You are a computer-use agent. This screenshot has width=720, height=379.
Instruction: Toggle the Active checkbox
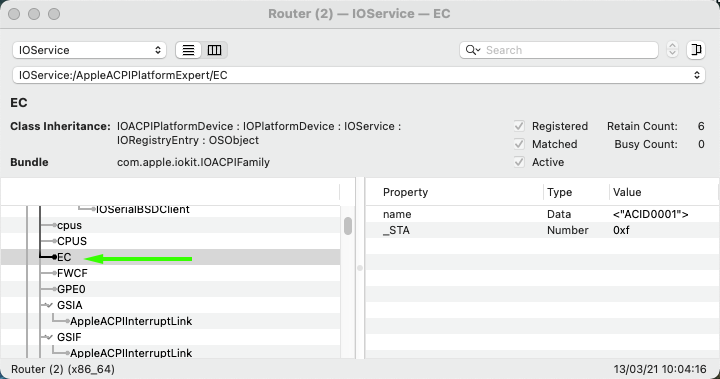(519, 162)
